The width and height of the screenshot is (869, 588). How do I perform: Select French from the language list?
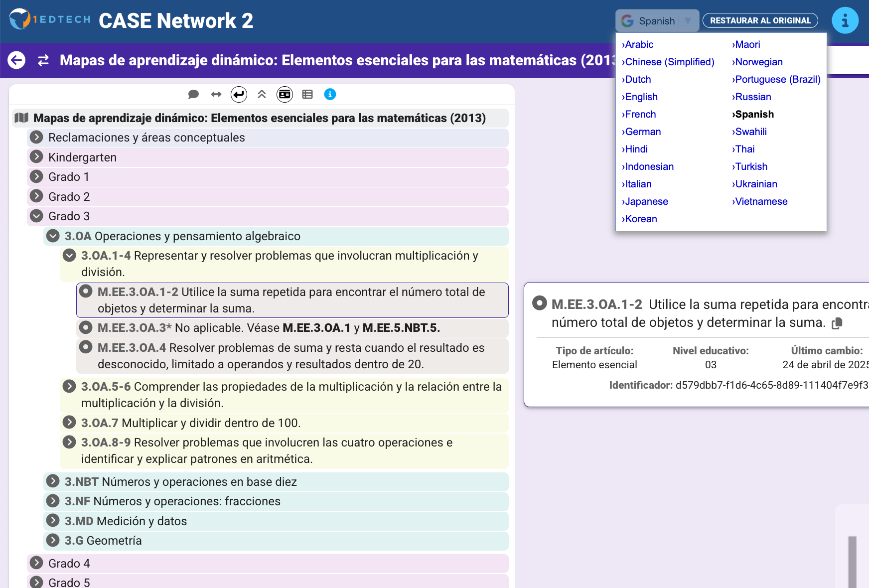click(x=639, y=114)
